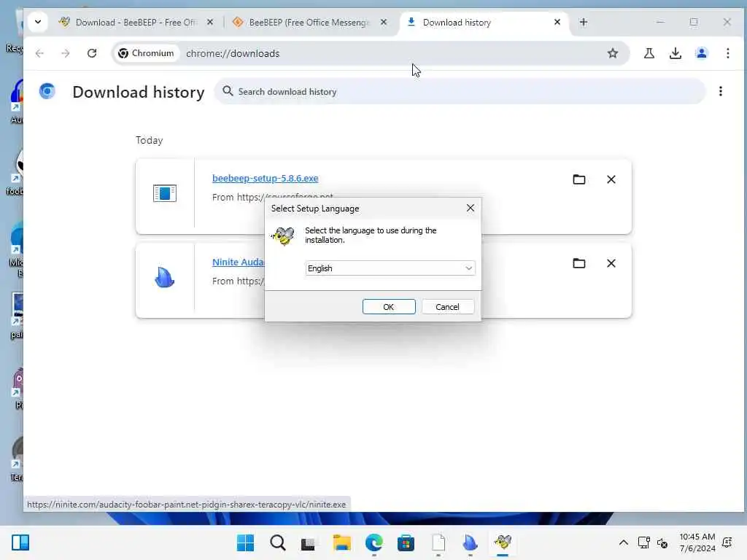This screenshot has width=747, height=560.
Task: Click the Chromium site info chip
Action: point(146,53)
